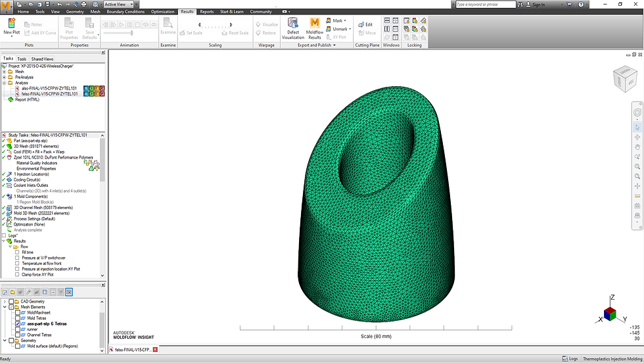
Task: Click the Sign In link
Action: click(x=538, y=5)
